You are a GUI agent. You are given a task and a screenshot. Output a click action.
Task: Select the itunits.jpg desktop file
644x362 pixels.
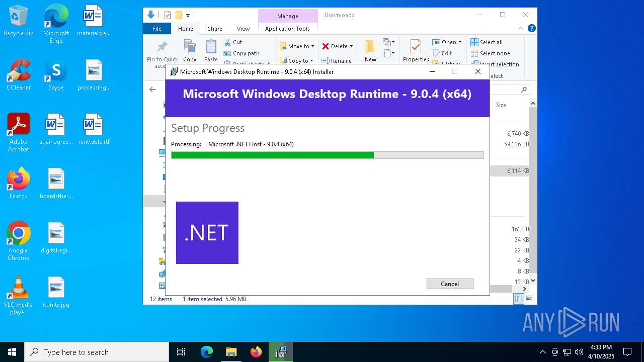(x=56, y=293)
